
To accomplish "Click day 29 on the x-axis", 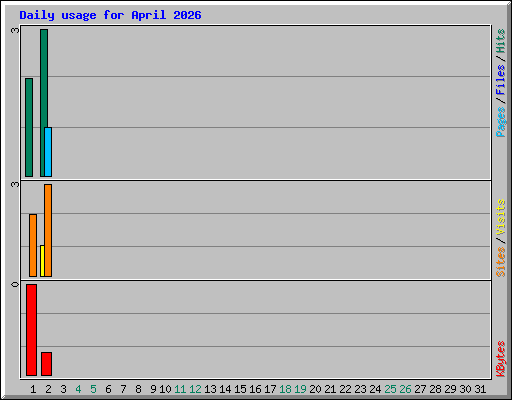I will (x=450, y=389).
